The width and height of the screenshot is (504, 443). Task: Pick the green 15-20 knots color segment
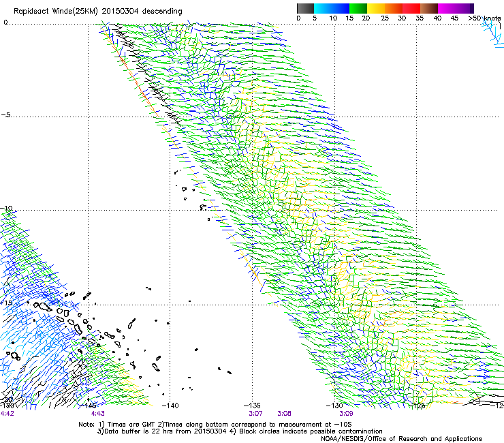coord(358,8)
